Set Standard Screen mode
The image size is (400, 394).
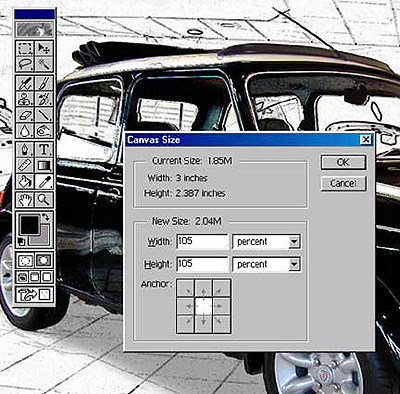[23, 277]
